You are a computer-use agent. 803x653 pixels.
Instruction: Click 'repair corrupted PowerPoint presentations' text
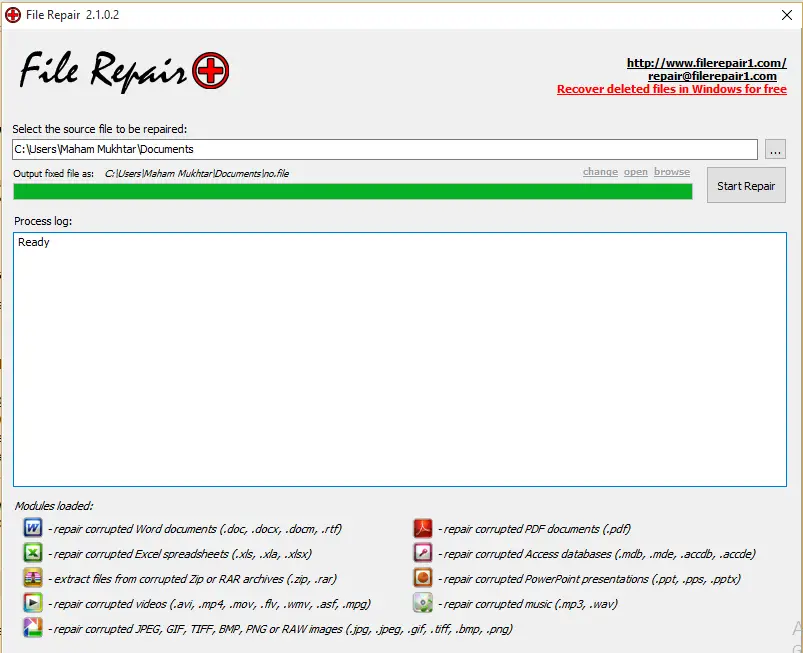(592, 579)
